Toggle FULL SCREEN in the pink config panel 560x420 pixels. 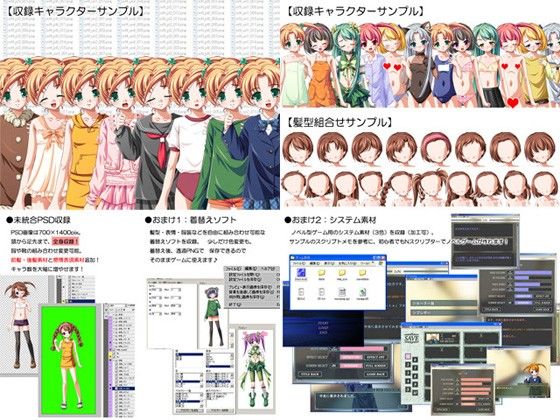375,366
